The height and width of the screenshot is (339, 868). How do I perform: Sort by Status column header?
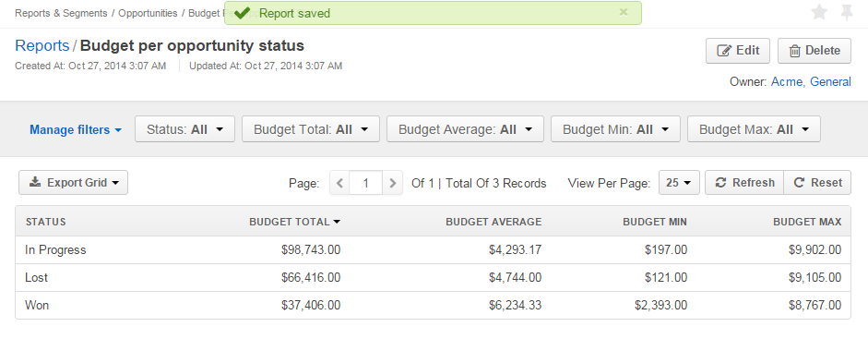(45, 222)
